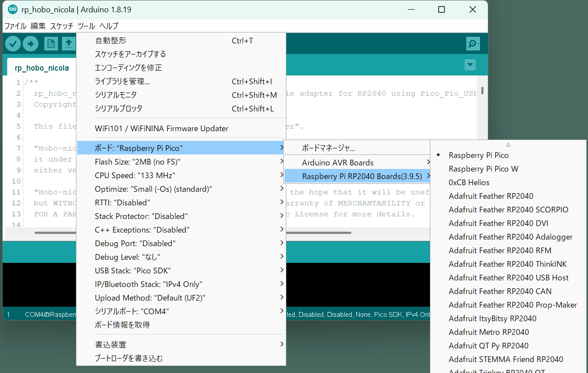
Task: Select the Raspberry Pi Pico board
Action: [x=478, y=155]
